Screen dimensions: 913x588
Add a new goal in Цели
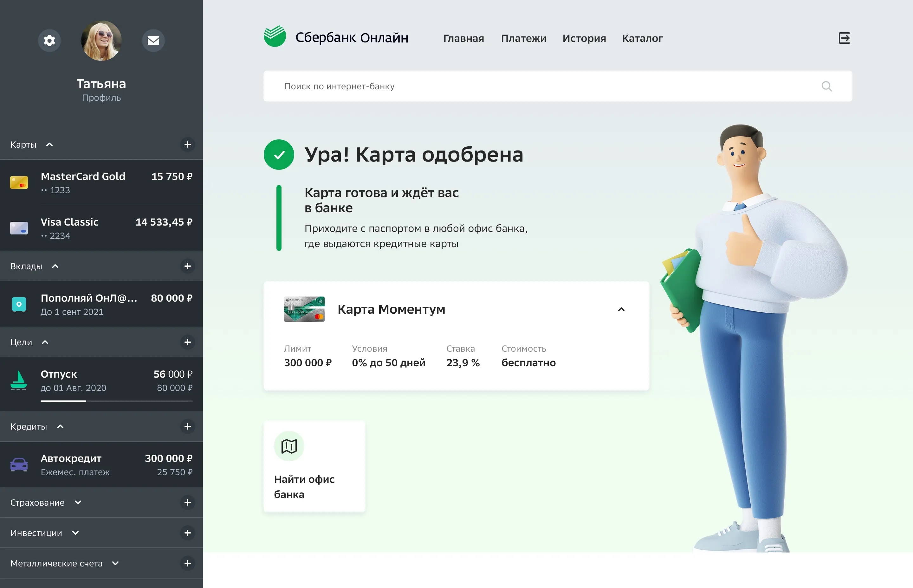pyautogui.click(x=188, y=342)
